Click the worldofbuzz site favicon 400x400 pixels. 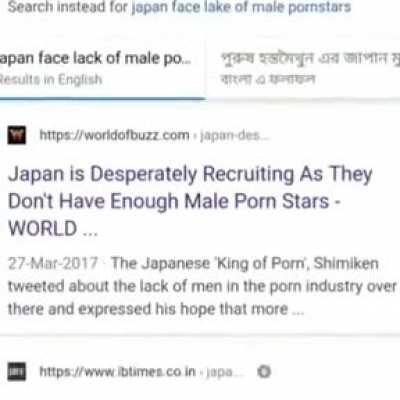pyautogui.click(x=17, y=135)
